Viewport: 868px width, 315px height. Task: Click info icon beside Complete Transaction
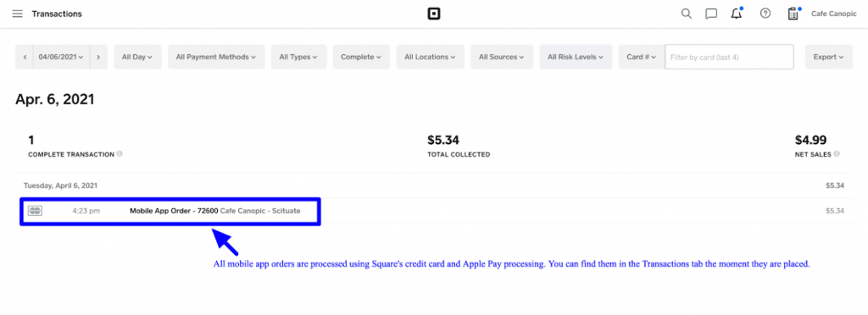[x=120, y=154]
